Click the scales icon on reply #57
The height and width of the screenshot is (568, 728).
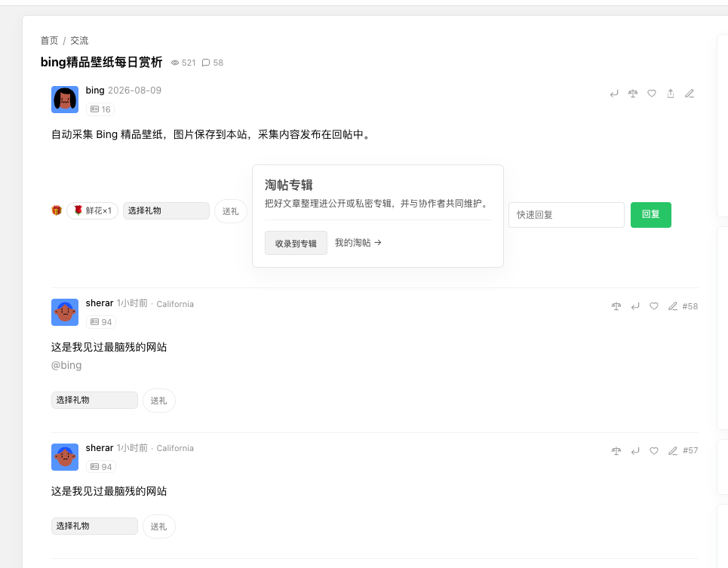(616, 450)
